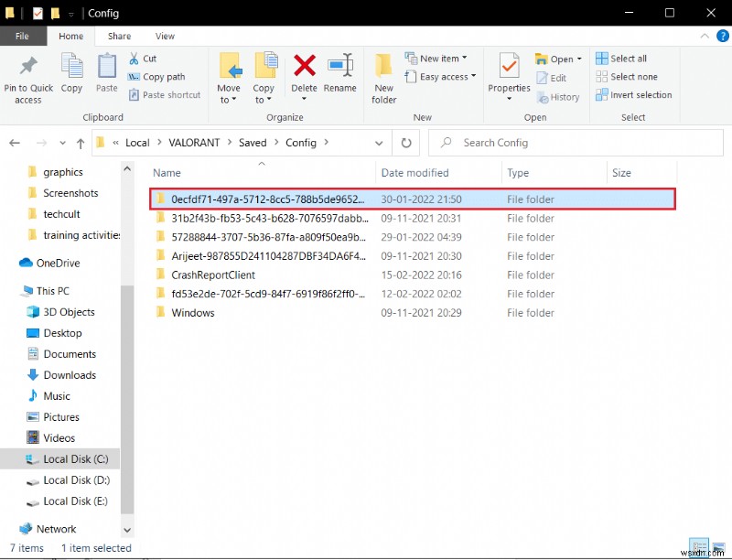
Task: Click the red Delete icon
Action: tap(305, 65)
